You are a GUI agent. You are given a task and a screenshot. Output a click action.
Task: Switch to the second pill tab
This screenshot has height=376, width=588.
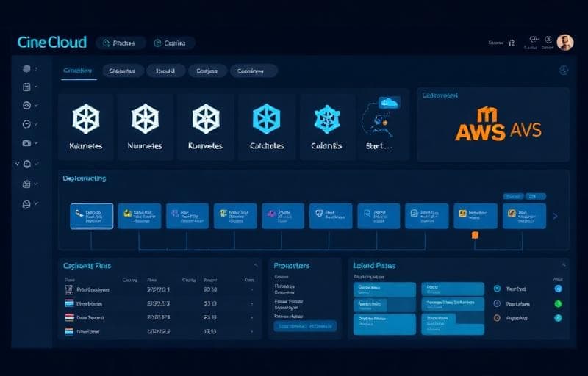click(x=123, y=70)
